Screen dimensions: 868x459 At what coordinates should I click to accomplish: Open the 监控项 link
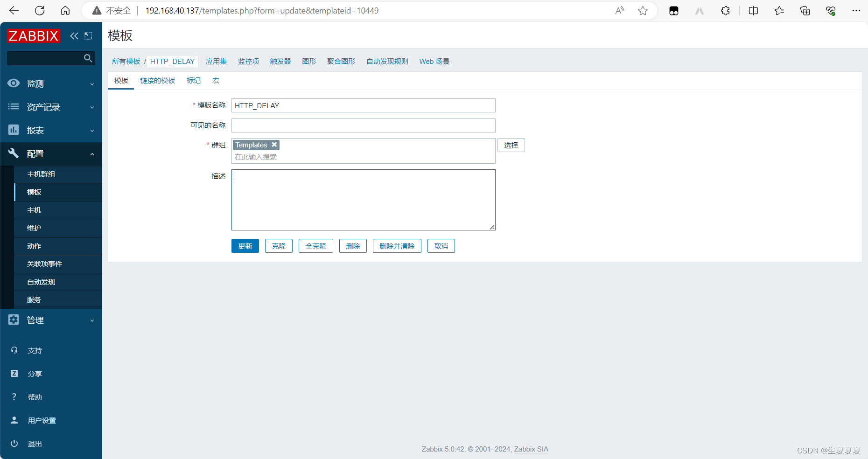tap(248, 61)
